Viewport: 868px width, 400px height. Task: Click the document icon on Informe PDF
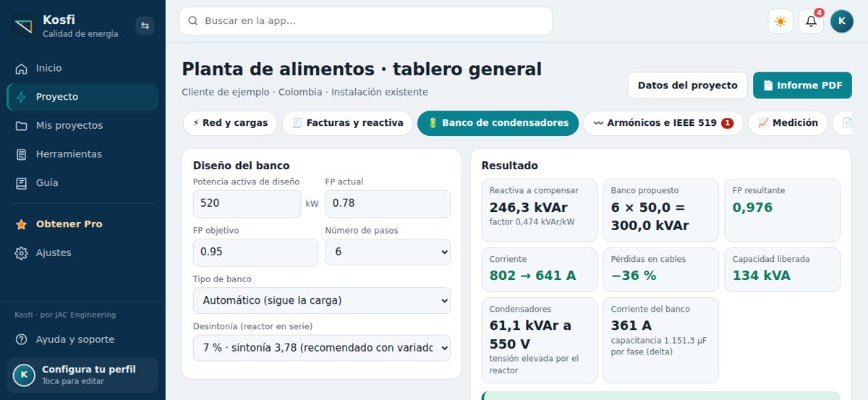tap(768, 85)
